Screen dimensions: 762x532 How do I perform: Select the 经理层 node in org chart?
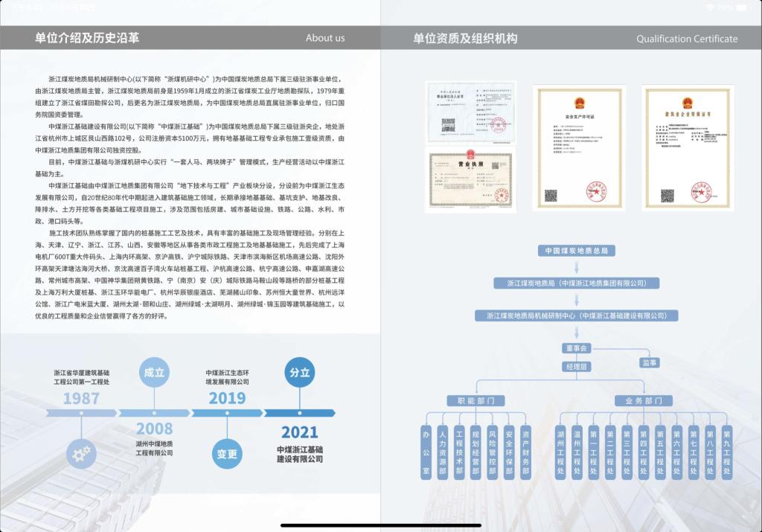coord(576,367)
